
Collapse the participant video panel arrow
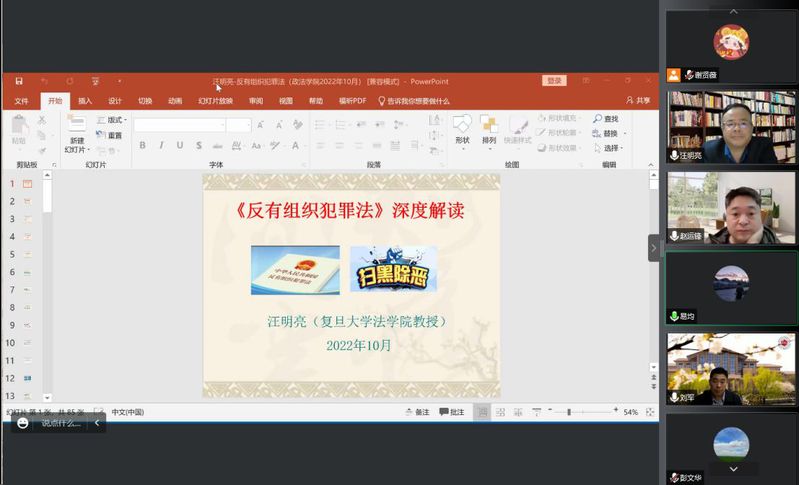(x=654, y=247)
